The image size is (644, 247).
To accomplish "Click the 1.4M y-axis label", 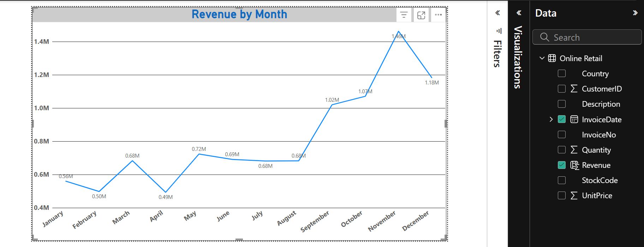I will coord(42,42).
